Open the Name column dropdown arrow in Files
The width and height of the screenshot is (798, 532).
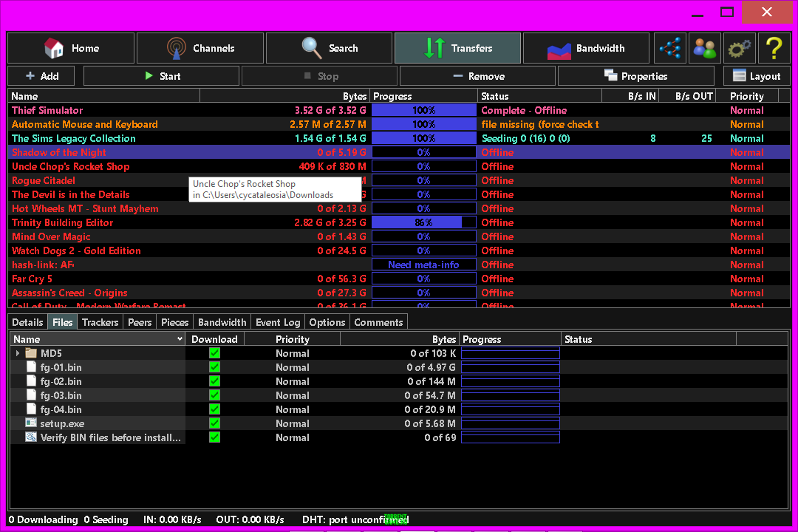180,339
